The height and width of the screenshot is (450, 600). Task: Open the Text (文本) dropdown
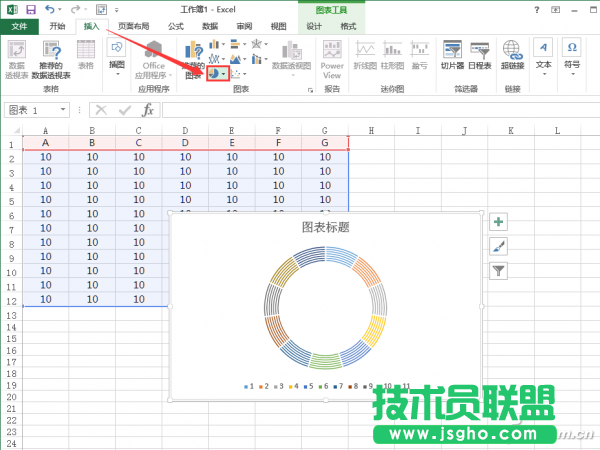point(543,56)
